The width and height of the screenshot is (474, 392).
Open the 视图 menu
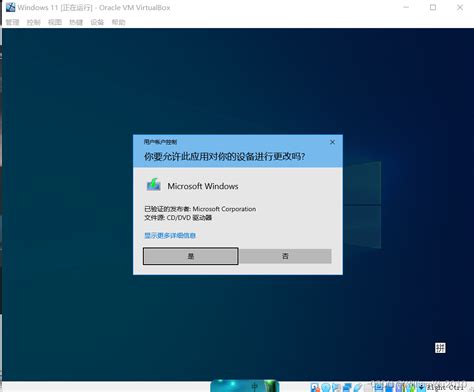click(x=55, y=22)
